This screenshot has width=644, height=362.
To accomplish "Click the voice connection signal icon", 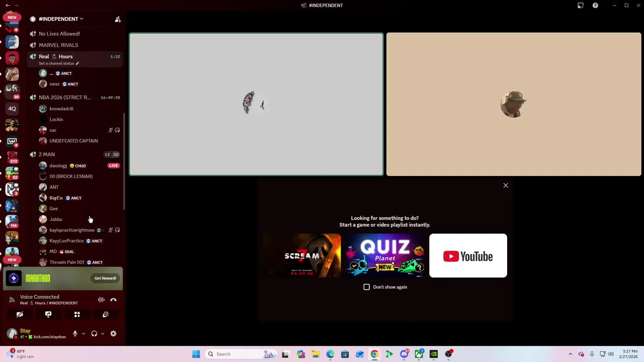I will click(12, 300).
